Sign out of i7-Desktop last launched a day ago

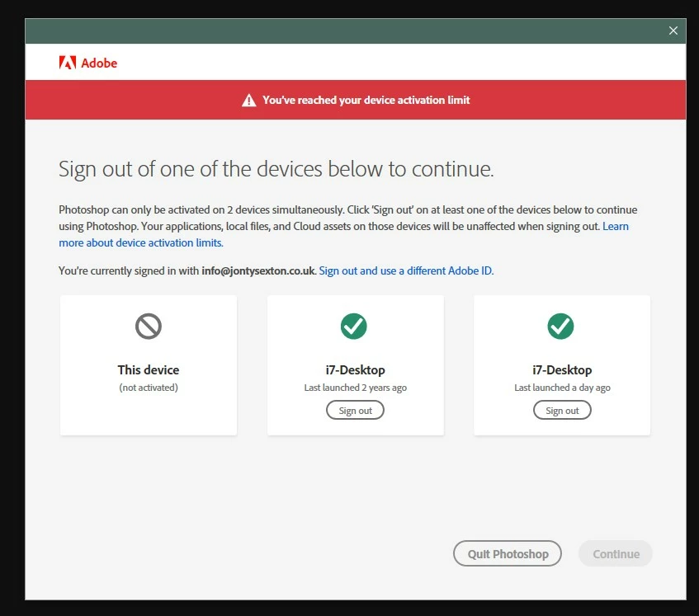point(562,410)
